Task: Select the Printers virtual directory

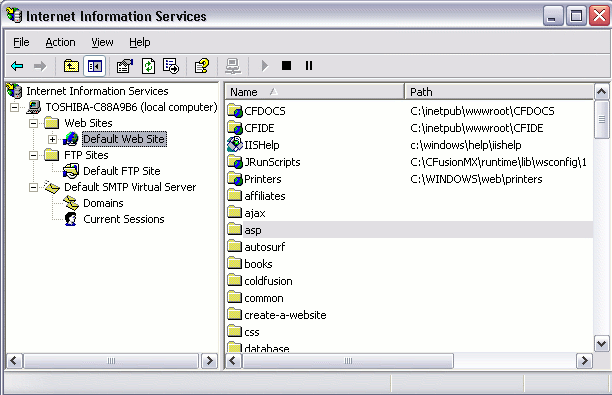Action: click(263, 179)
